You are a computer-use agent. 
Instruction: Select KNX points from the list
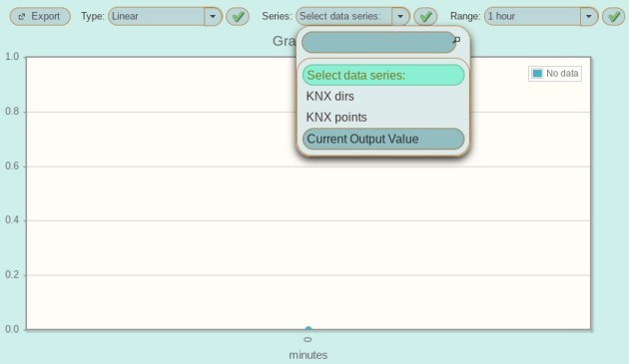point(383,117)
